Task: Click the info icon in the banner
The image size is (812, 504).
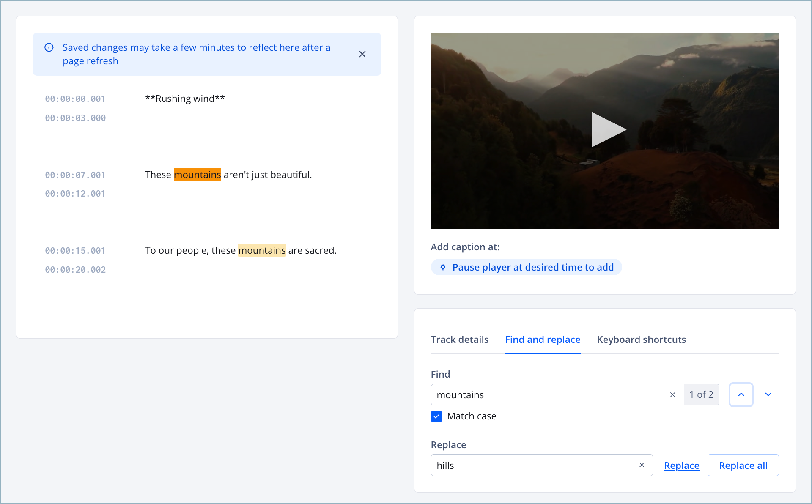Action: (49, 47)
